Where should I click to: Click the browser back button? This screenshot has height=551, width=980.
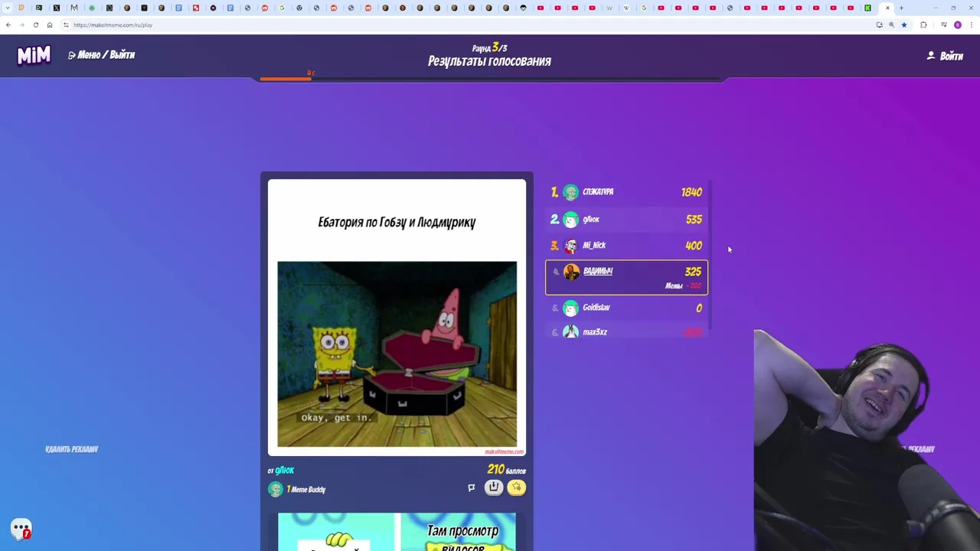[x=8, y=25]
